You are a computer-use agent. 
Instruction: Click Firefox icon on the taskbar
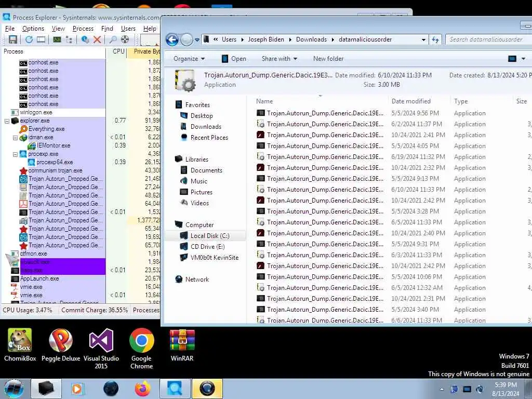[142, 389]
